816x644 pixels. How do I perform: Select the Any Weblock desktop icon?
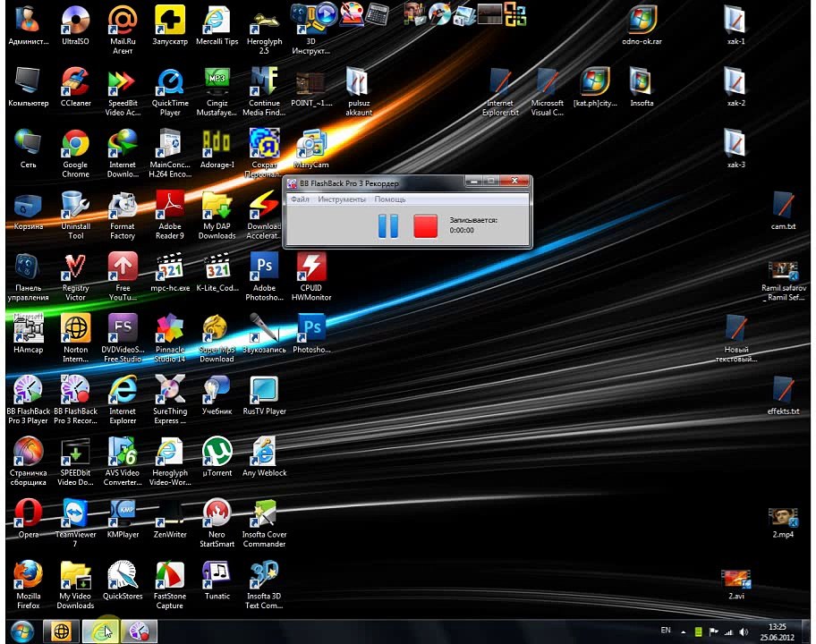coord(264,457)
